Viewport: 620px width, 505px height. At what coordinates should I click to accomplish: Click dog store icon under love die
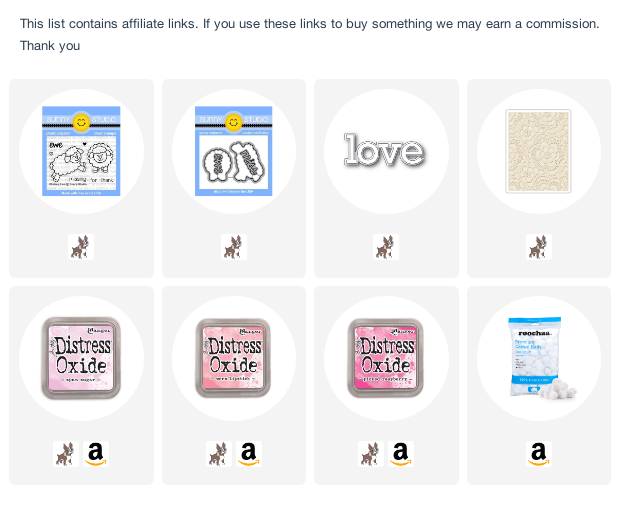coord(386,247)
